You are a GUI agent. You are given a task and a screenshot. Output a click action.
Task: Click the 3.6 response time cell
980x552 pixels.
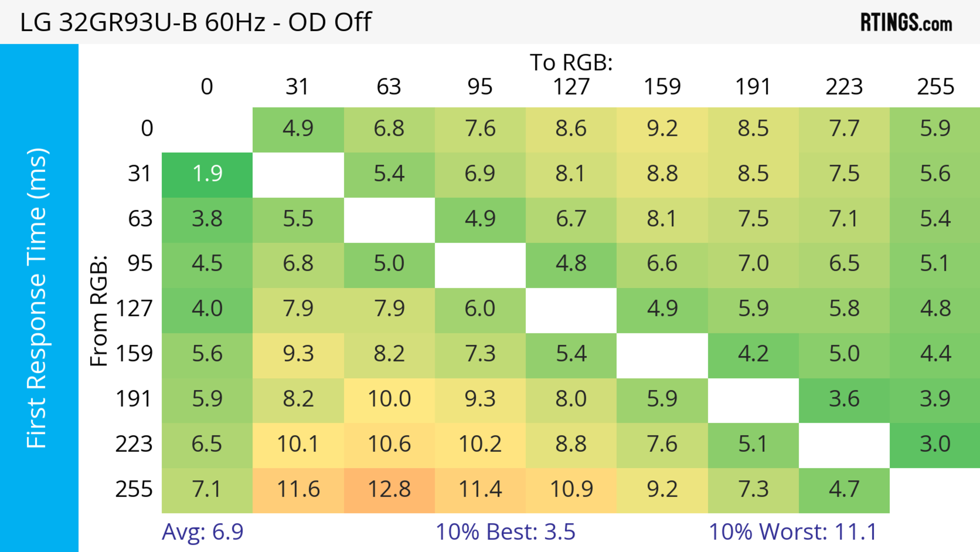(844, 399)
